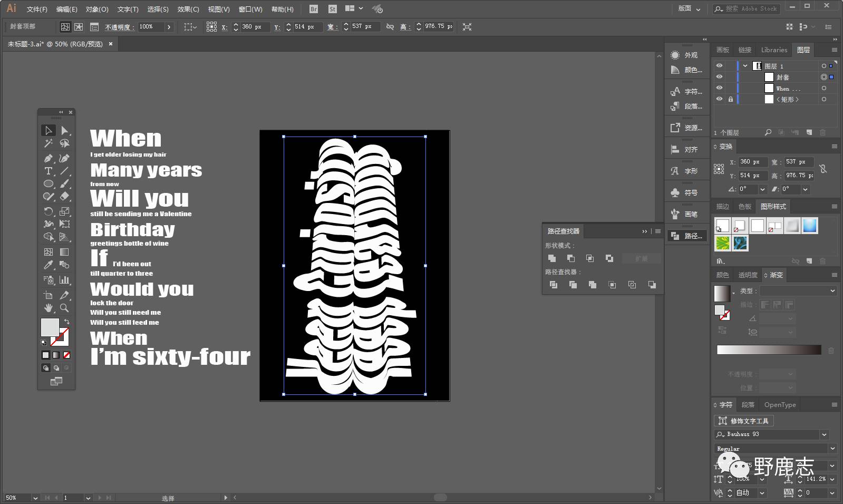This screenshot has width=843, height=504.
Task: Select the Rotate tool
Action: point(49,211)
